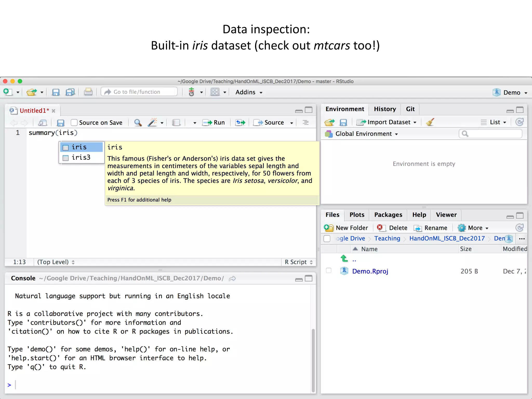The width and height of the screenshot is (532, 399).
Task: Toggle document outline icon in editor
Action: 305,122
